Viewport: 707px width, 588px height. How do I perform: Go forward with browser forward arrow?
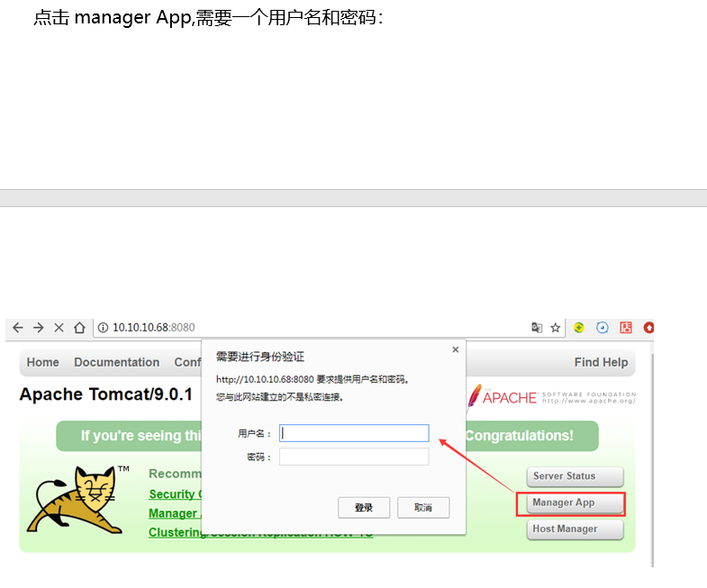coord(39,328)
